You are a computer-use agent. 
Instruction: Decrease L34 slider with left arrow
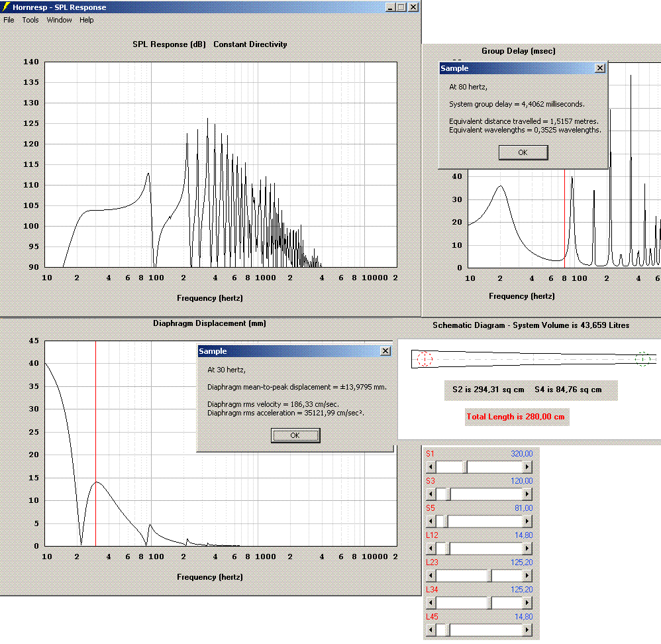431,603
